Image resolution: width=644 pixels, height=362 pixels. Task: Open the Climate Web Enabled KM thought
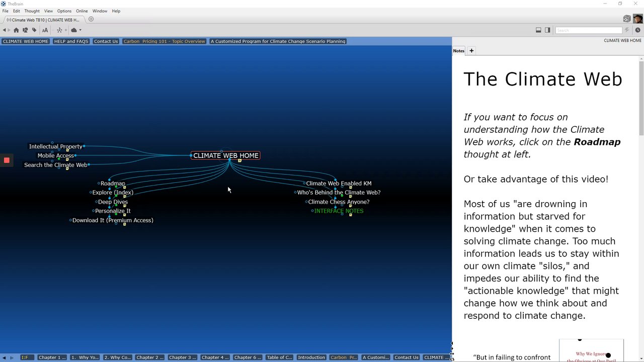click(339, 184)
